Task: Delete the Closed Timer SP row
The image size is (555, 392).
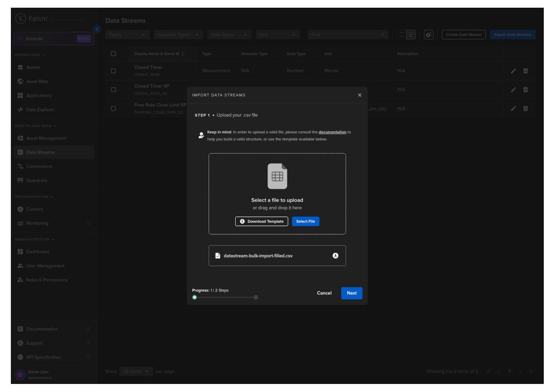Action: click(x=525, y=90)
